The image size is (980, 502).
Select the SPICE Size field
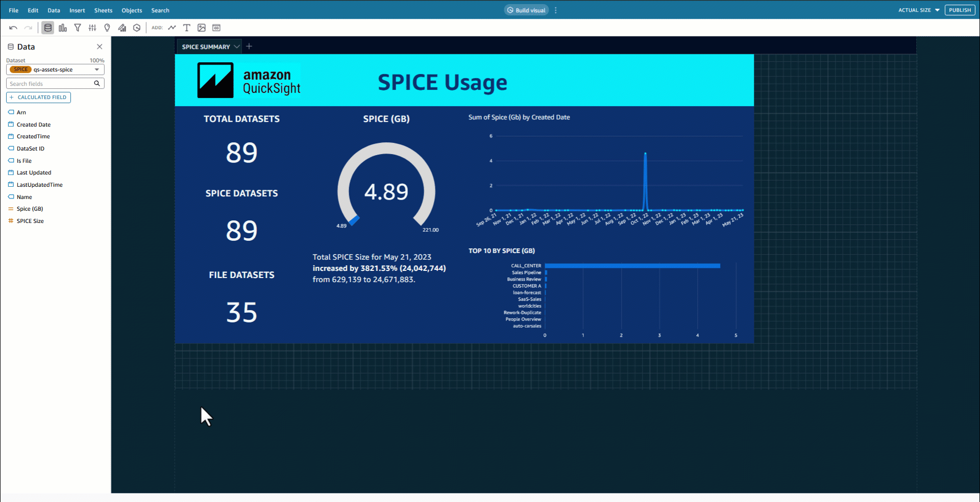[x=30, y=221]
